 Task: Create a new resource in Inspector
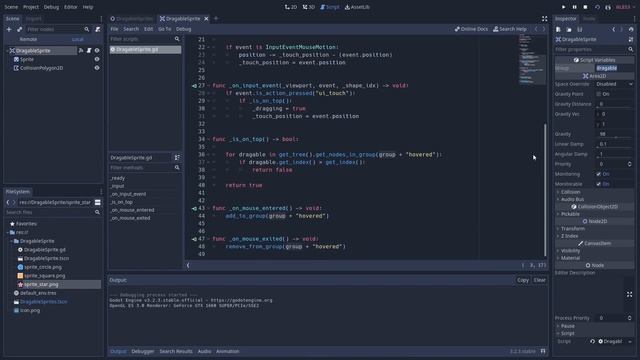[x=558, y=29]
